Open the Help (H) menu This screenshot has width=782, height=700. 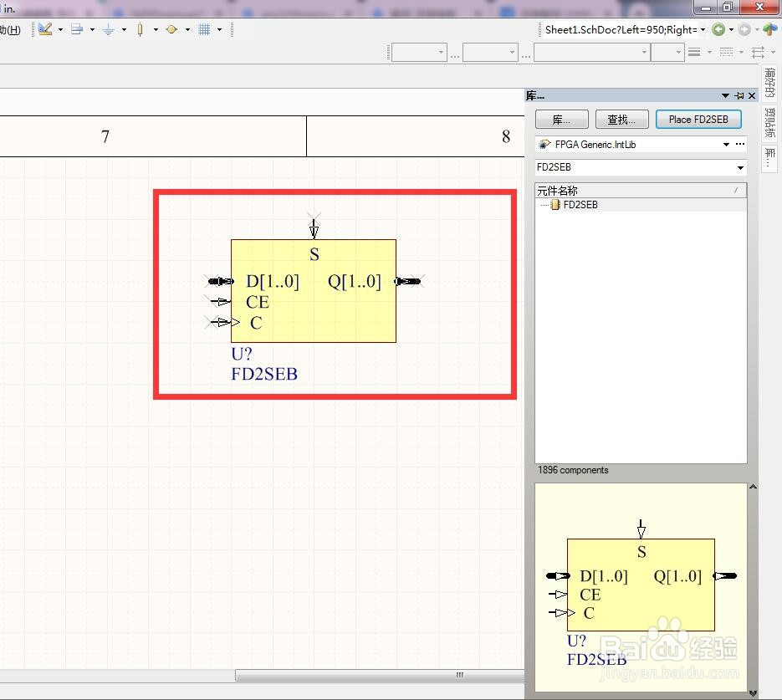[x=10, y=30]
